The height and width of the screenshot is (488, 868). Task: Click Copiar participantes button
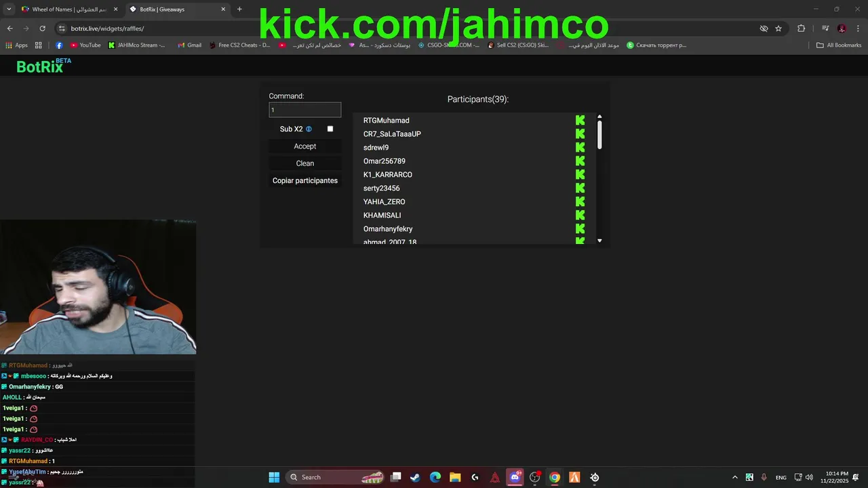(305, 181)
